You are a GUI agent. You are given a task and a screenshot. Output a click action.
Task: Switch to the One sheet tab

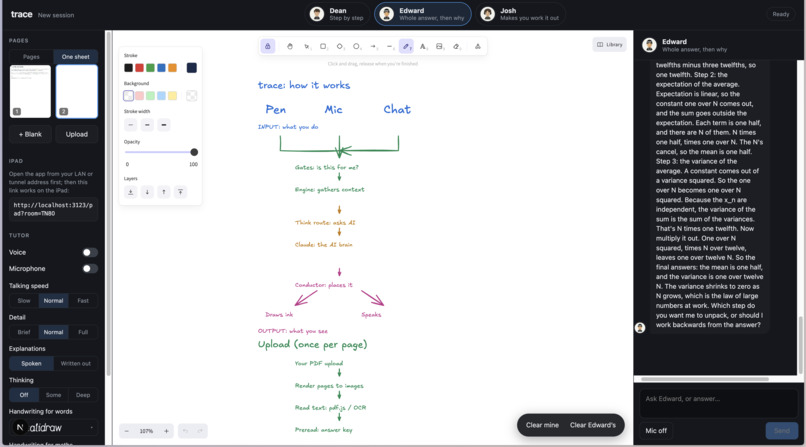click(x=76, y=57)
